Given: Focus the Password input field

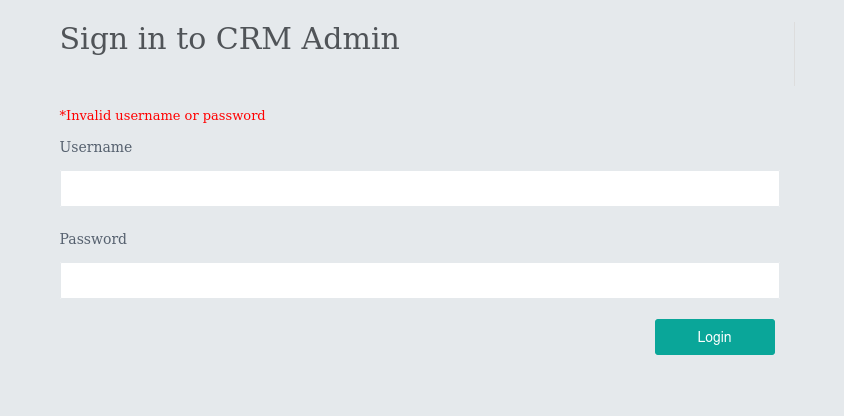Looking at the screenshot, I should [x=419, y=280].
